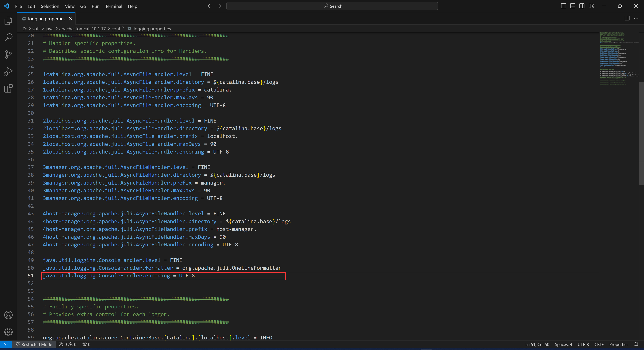Image resolution: width=644 pixels, height=350 pixels.
Task: Open the Customize Layout icon
Action: 591,6
